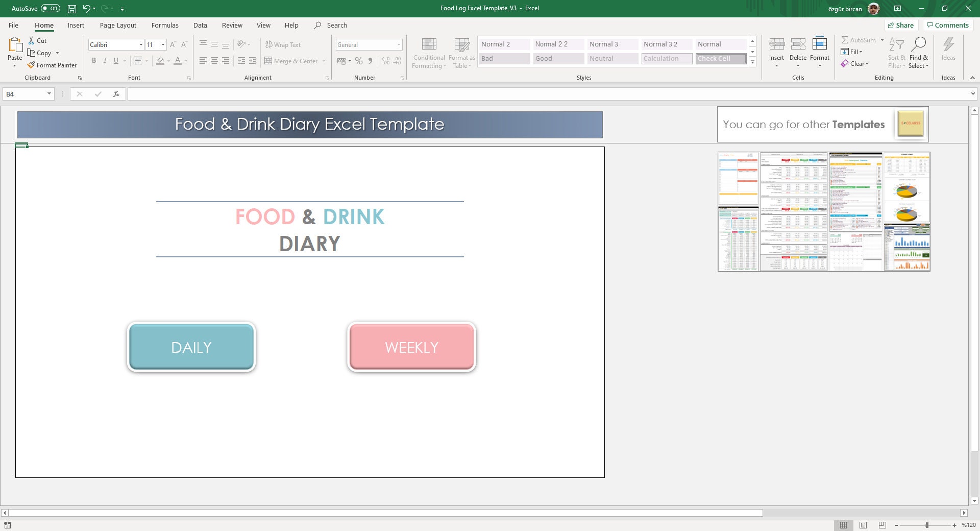Viewport: 980px width, 531px height.
Task: Select the Format Painter tool
Action: [x=52, y=65]
